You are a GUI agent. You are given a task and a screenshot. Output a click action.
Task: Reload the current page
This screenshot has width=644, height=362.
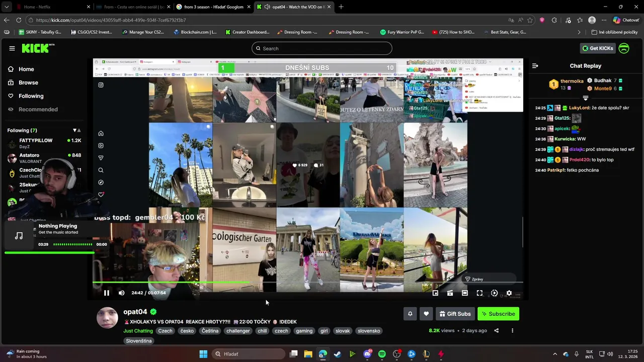point(19,20)
